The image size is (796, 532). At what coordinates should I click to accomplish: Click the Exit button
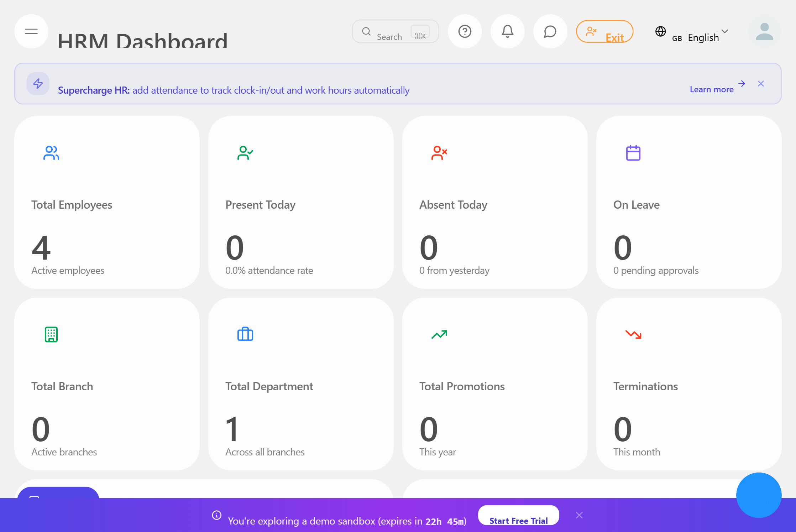604,31
